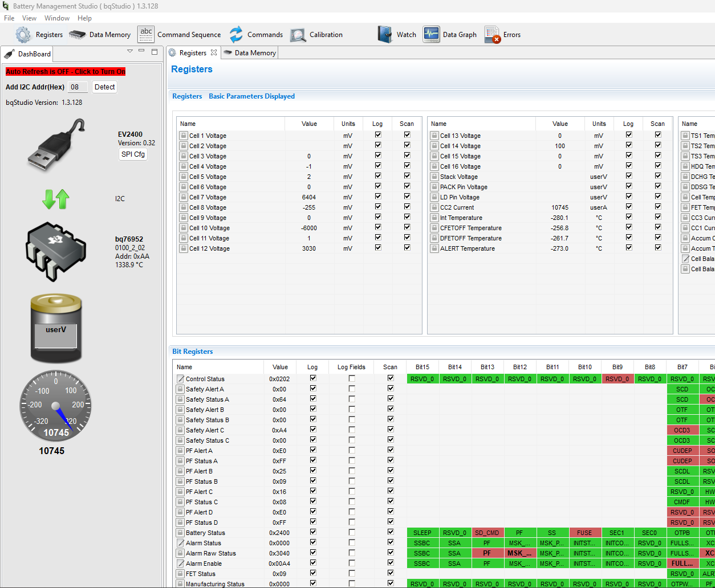The height and width of the screenshot is (588, 715).
Task: Click the CC2 Current lock icon
Action: 434,207
